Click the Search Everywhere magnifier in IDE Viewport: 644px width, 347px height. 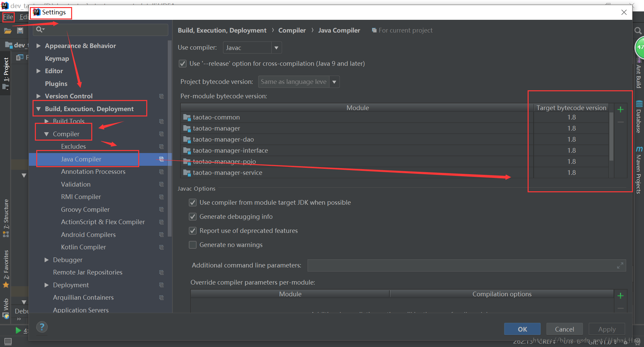(638, 31)
